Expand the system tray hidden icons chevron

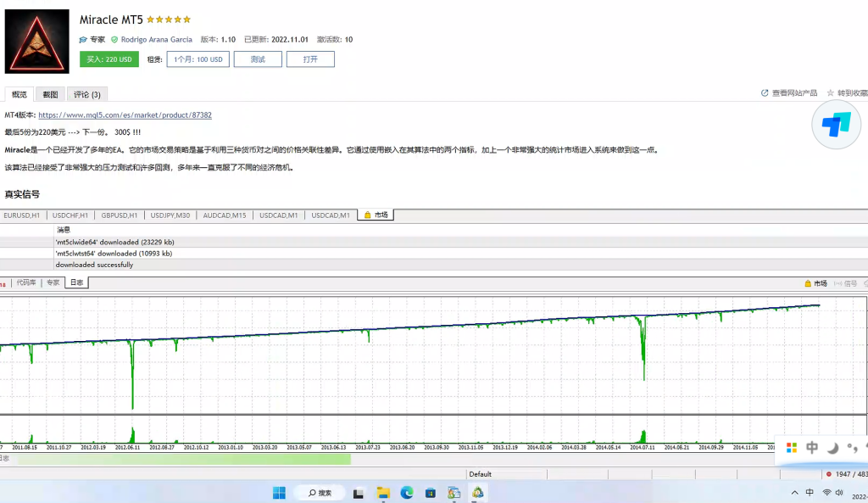click(794, 493)
